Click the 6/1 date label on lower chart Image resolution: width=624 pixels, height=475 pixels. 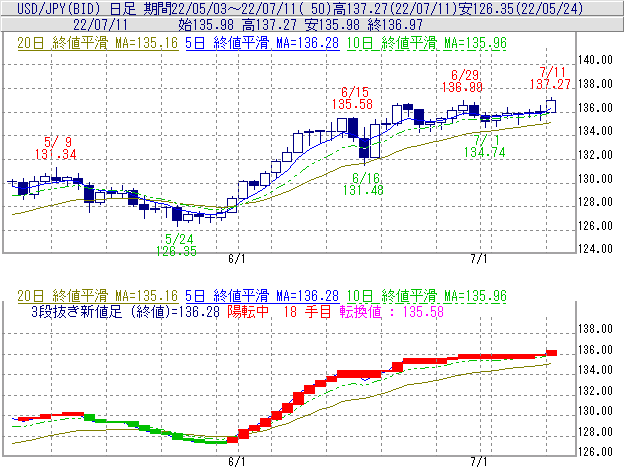click(x=237, y=462)
